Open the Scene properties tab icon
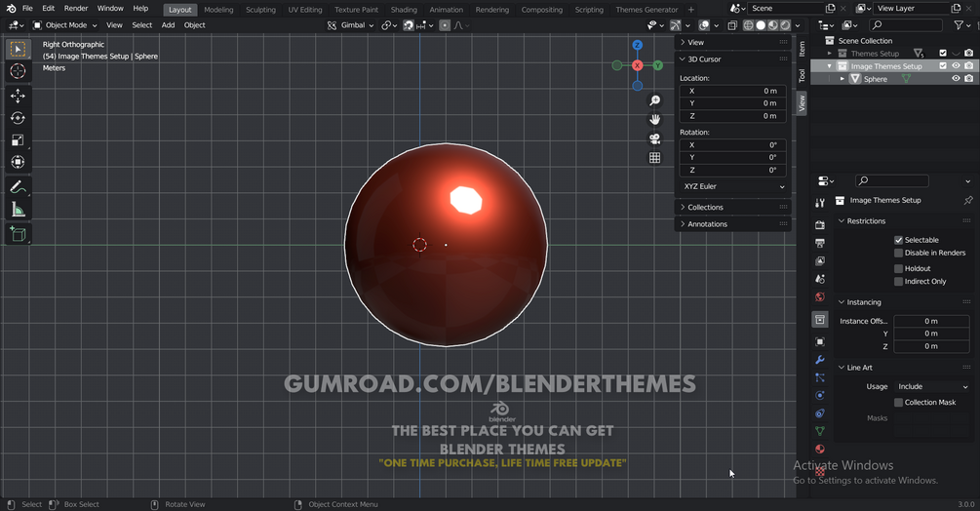The height and width of the screenshot is (511, 980). pos(820,279)
